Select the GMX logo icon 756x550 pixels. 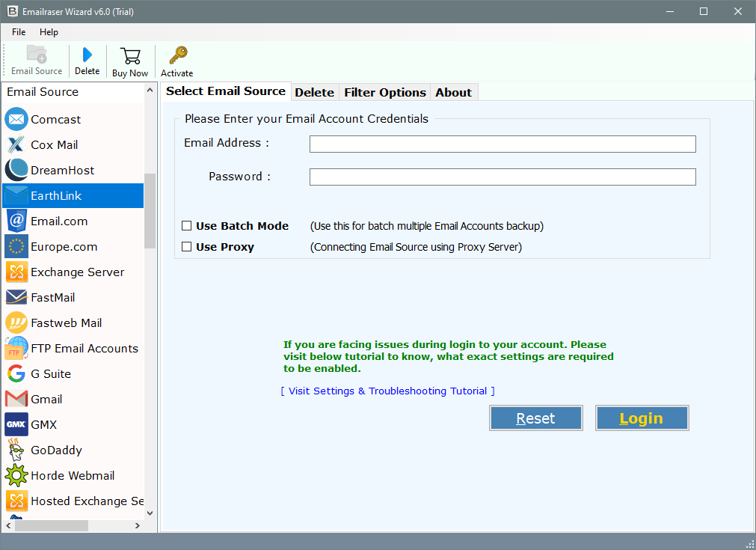[x=16, y=424]
